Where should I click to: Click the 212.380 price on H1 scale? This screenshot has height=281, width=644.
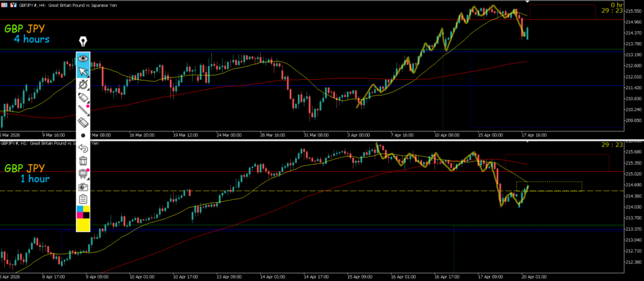click(x=633, y=262)
